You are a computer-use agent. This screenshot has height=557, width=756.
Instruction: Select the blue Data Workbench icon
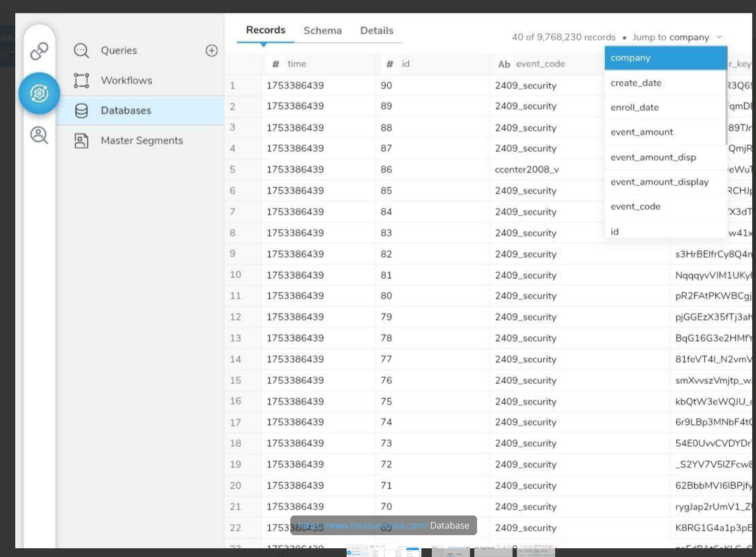point(39,93)
